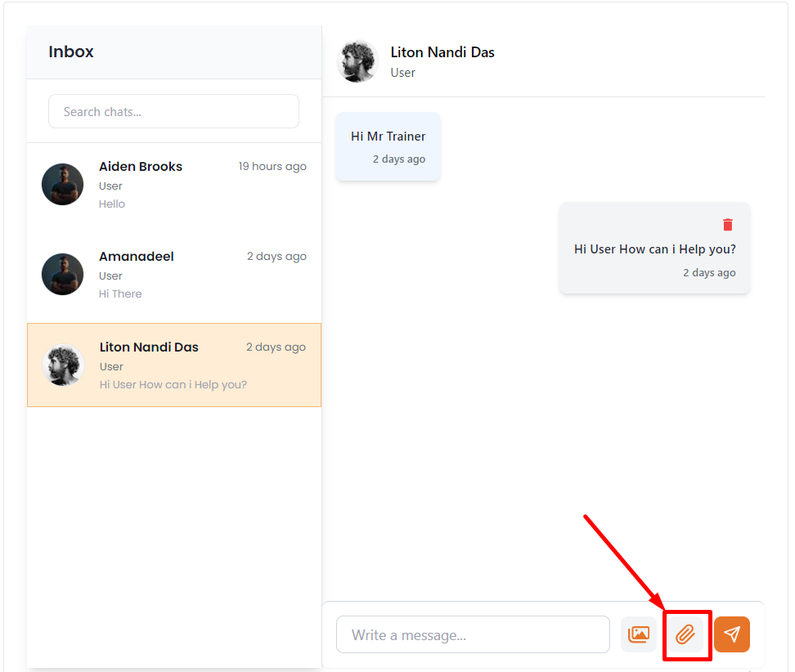Screen dimensions: 795x672
Task: Click the Write a message input box
Action: [473, 634]
